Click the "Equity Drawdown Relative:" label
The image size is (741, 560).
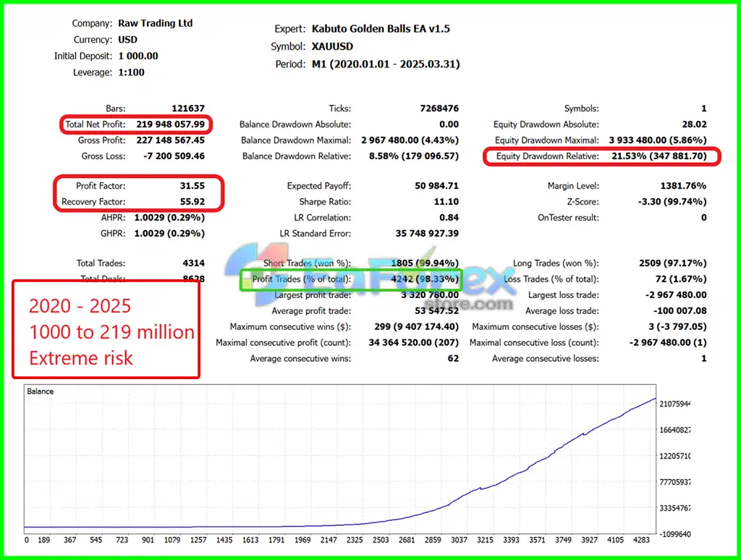click(x=547, y=156)
